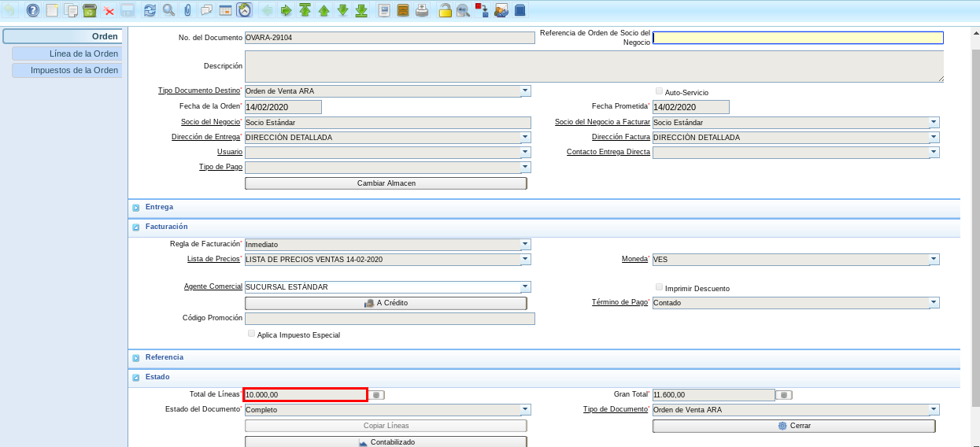
Task: Click the Cambiar Almacen button
Action: coord(386,183)
